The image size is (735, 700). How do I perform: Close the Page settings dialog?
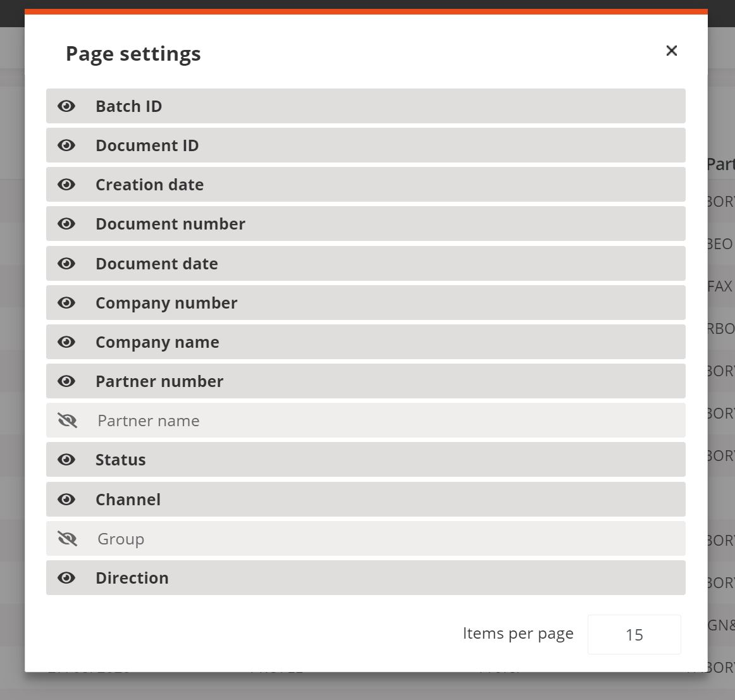(672, 51)
